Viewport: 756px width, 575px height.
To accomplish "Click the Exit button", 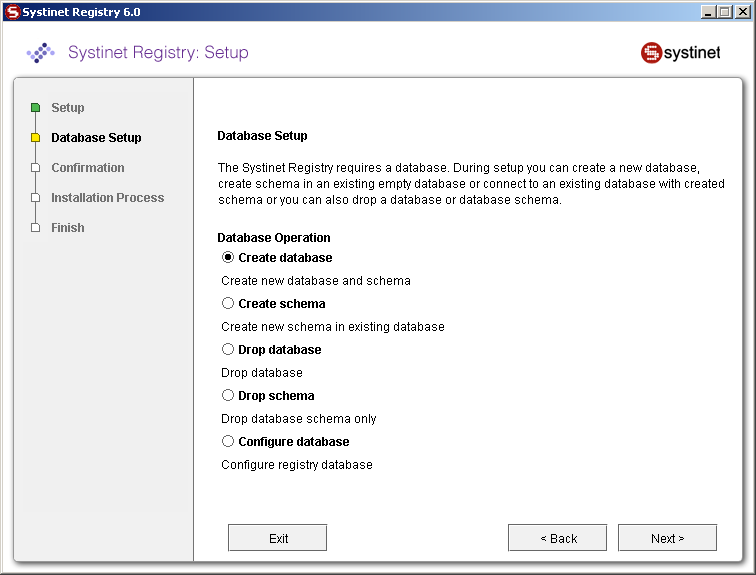I will (x=277, y=538).
